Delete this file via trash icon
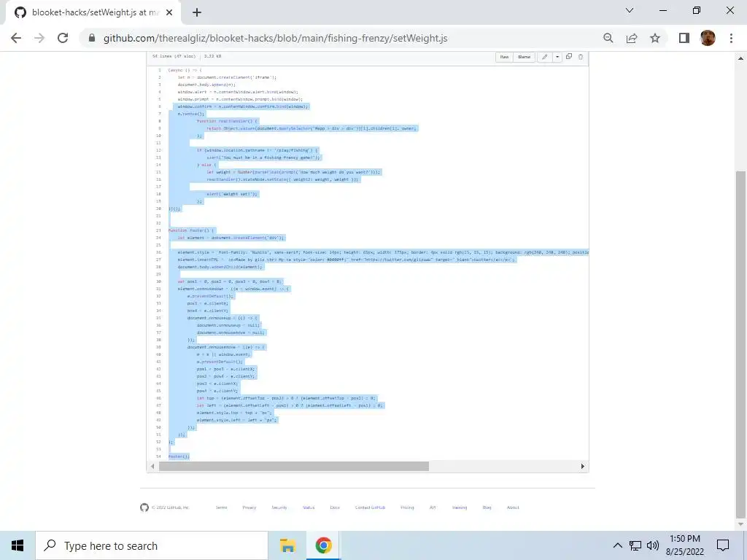Viewport: 747px width, 560px height. (580, 57)
